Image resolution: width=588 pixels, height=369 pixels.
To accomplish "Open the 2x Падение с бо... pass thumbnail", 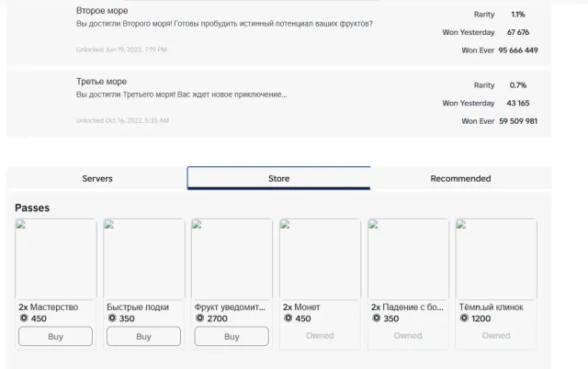I will (408, 259).
